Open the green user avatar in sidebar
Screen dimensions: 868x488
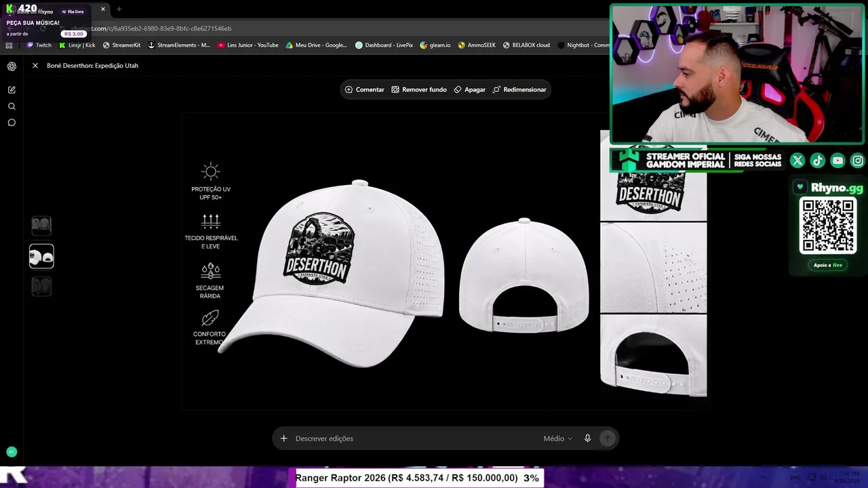pyautogui.click(x=12, y=452)
